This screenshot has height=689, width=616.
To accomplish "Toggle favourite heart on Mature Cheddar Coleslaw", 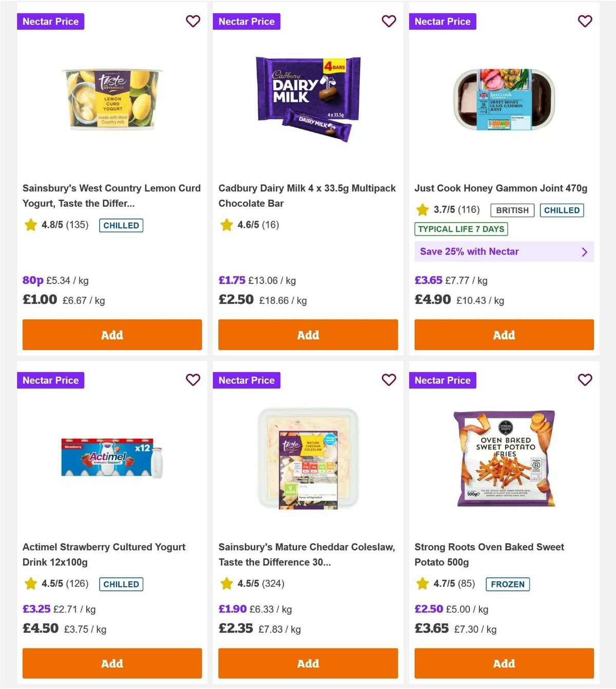I will [x=389, y=380].
